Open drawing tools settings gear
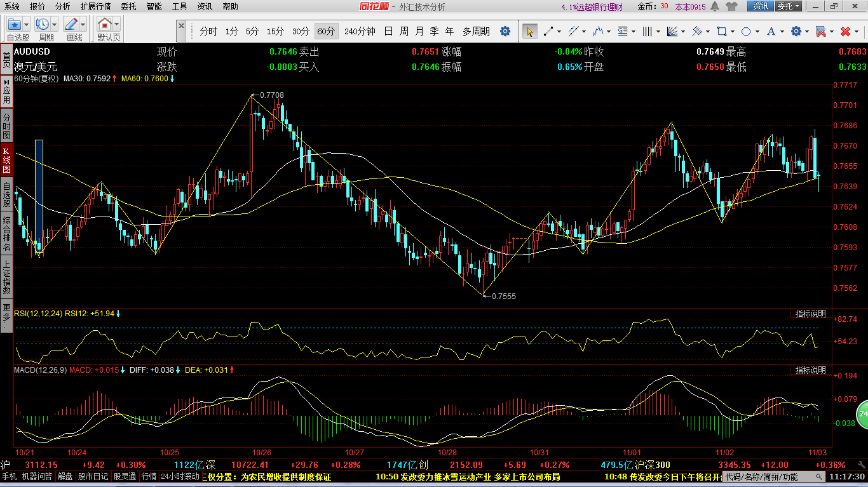The image size is (868, 487). 796,31
